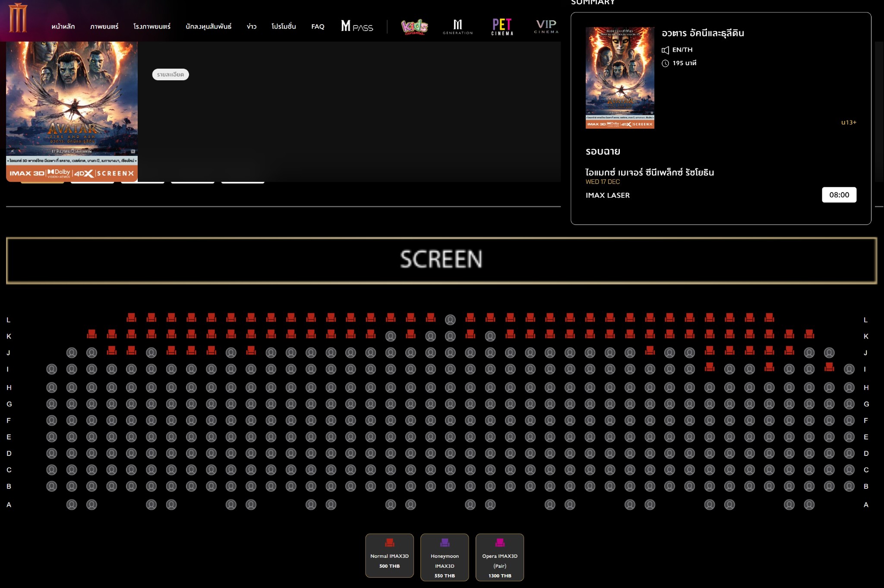Image resolution: width=884 pixels, height=588 pixels.
Task: Click the Major Cineplex logo
Action: point(18,18)
